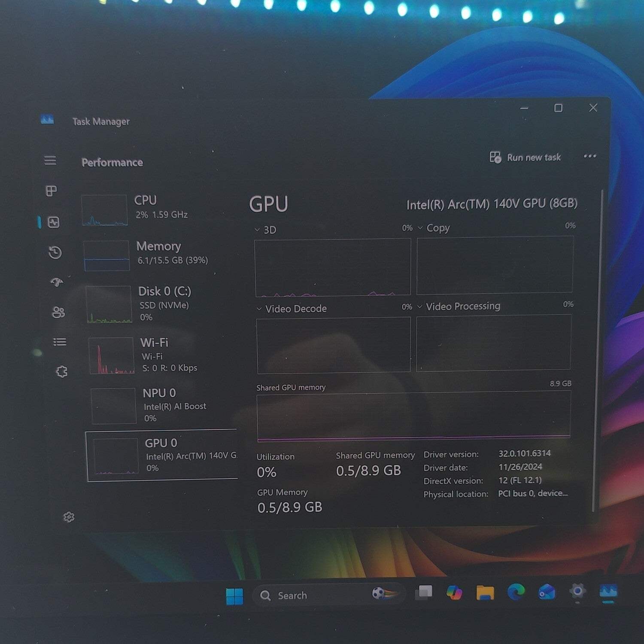
Task: Click the Task Manager vertical scrollbar
Action: 597,350
